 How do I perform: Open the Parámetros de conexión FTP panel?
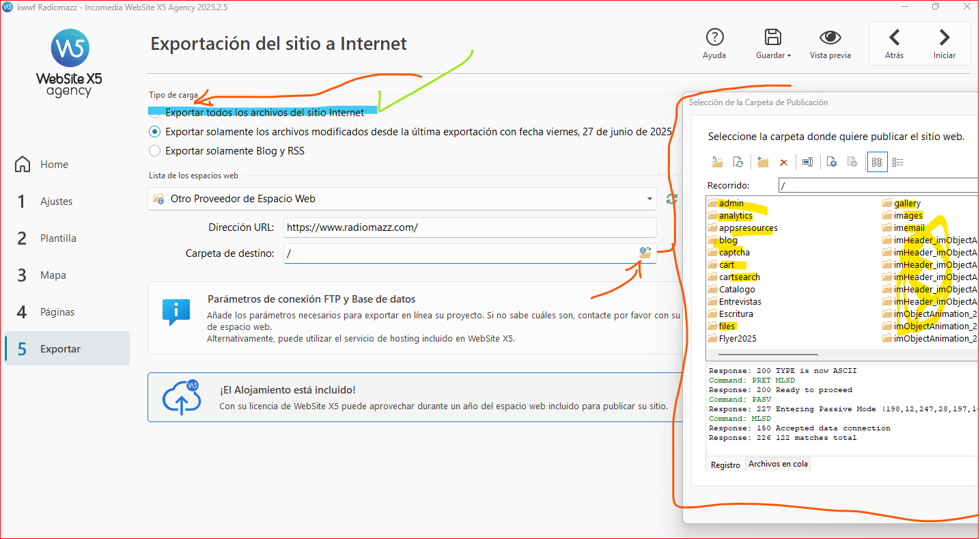[415, 318]
